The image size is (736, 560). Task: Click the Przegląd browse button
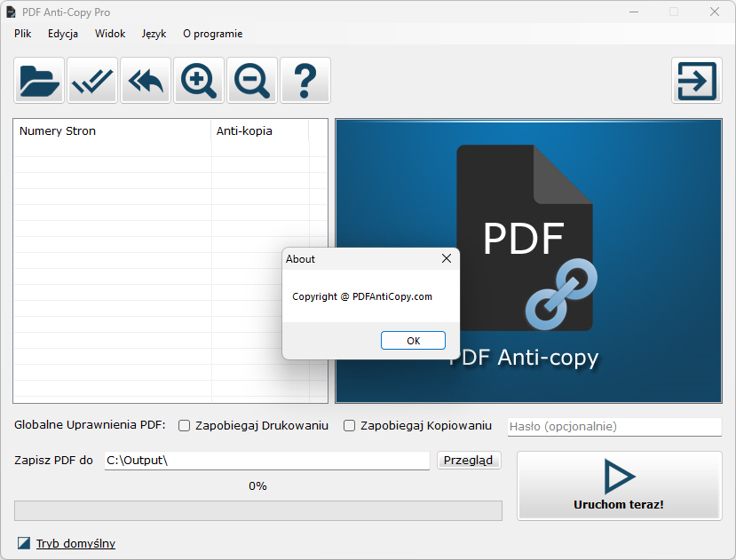click(x=469, y=460)
